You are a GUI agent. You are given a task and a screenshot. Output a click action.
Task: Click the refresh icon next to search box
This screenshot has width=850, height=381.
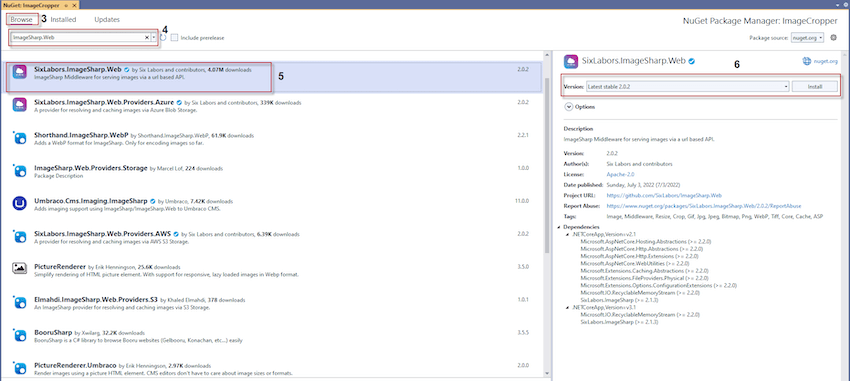[x=163, y=37]
